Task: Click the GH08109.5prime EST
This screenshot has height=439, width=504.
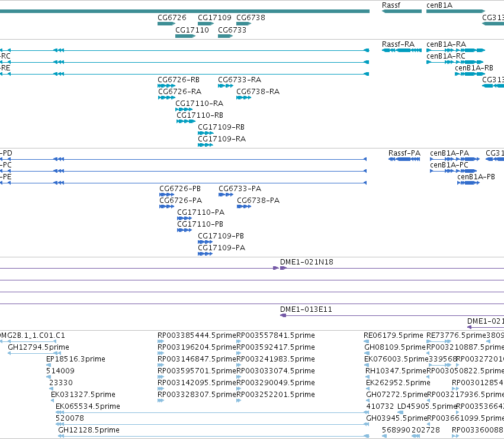Action: (367, 353)
